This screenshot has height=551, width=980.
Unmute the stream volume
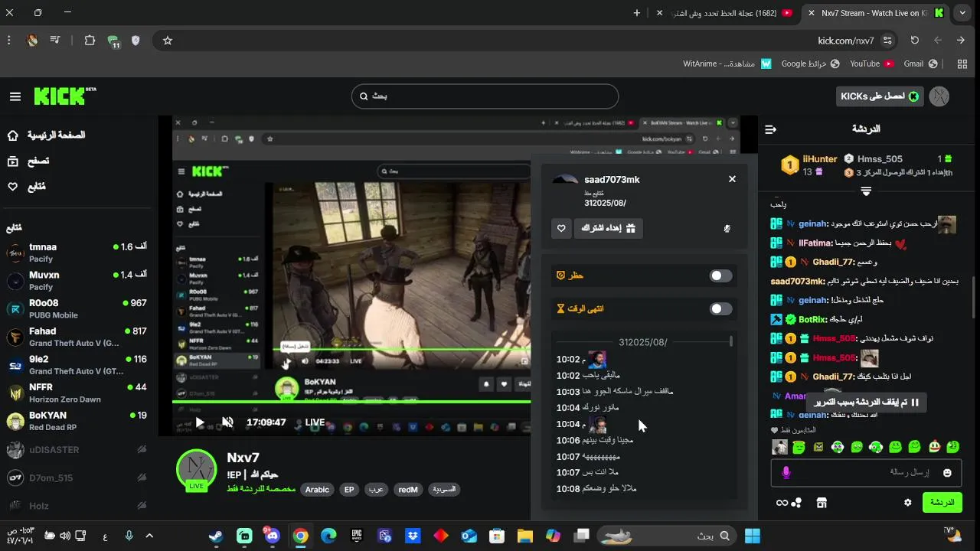227,422
